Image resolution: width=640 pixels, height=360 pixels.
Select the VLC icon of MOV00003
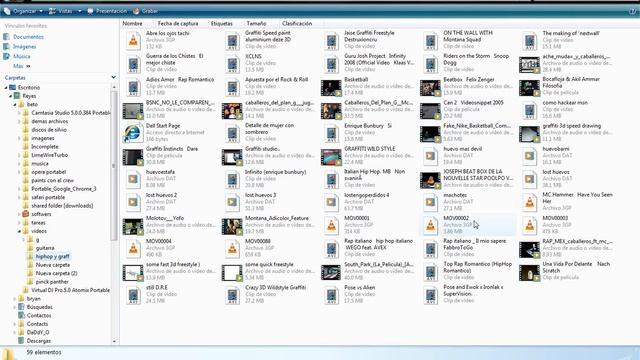click(530, 225)
